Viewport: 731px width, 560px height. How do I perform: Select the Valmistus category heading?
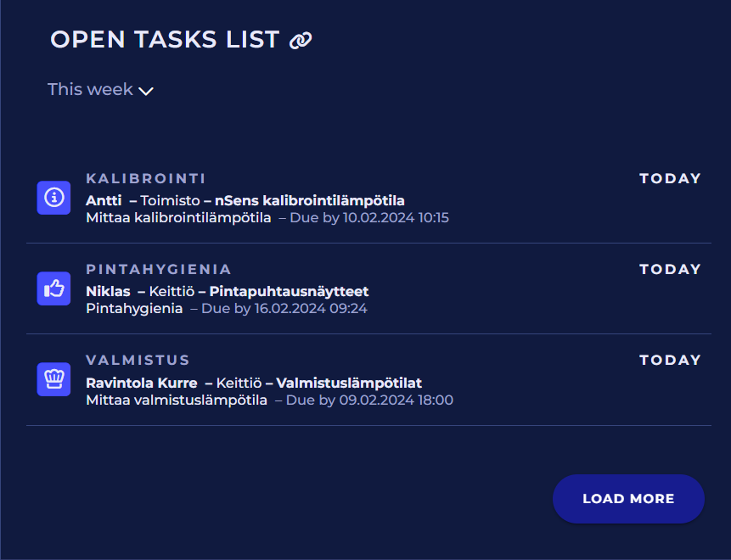138,360
